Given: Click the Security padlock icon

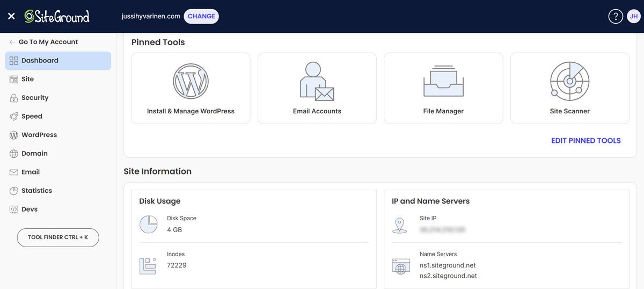Looking at the screenshot, I should (x=14, y=98).
